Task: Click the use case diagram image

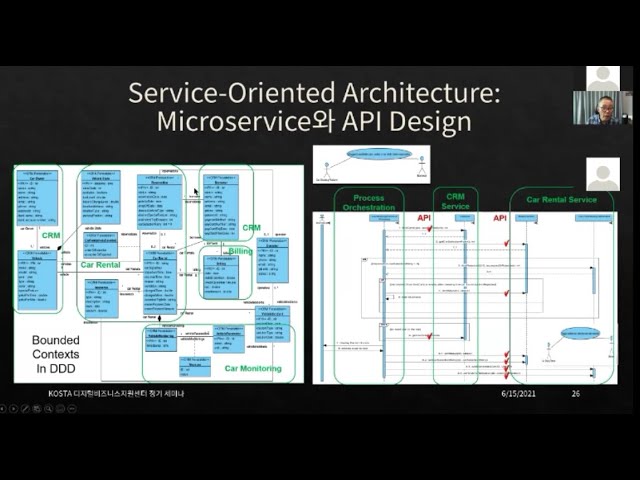Action: point(371,164)
